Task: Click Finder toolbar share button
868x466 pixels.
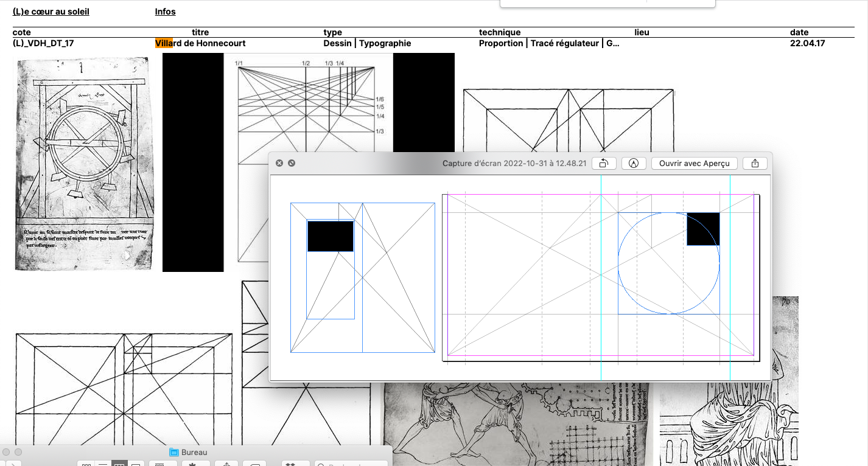Action: pos(226,465)
